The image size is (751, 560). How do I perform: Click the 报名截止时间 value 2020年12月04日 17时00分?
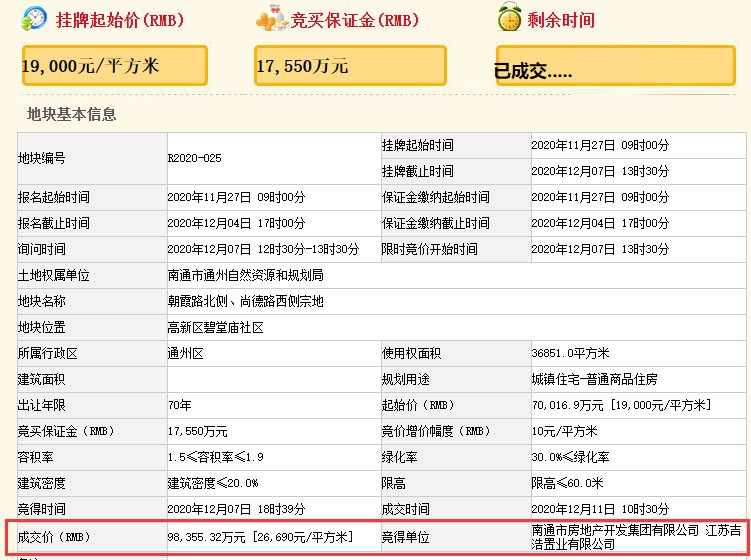coord(236,223)
